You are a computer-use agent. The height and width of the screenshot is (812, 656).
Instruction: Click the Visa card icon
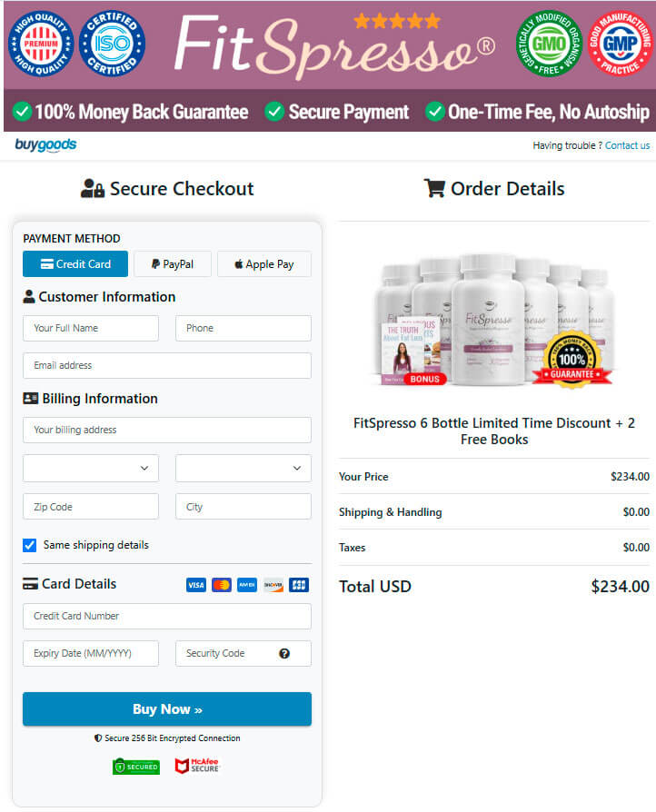195,585
